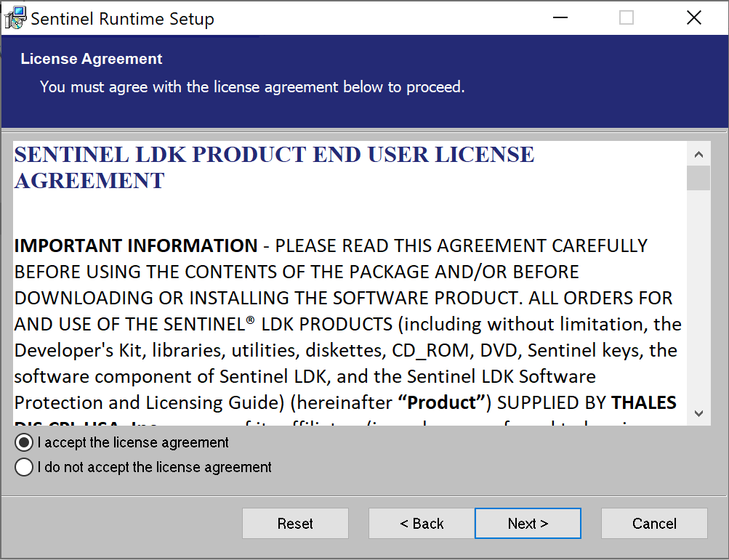
Task: Click the license text scrollbar thumb
Action: [x=698, y=177]
